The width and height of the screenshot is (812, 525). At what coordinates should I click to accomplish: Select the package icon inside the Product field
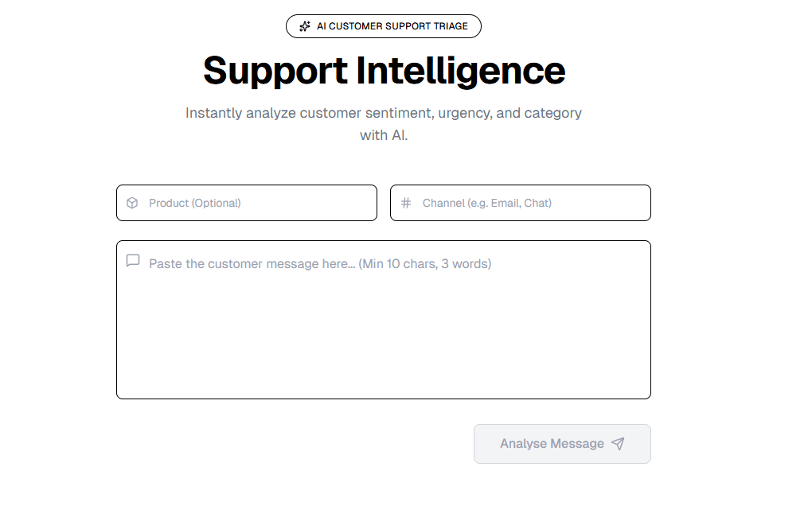[x=131, y=203]
